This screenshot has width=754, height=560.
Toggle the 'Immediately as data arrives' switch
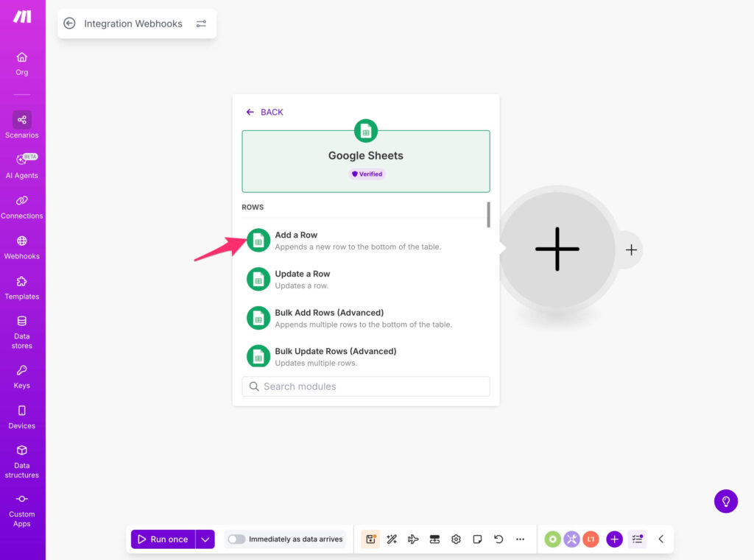click(236, 539)
